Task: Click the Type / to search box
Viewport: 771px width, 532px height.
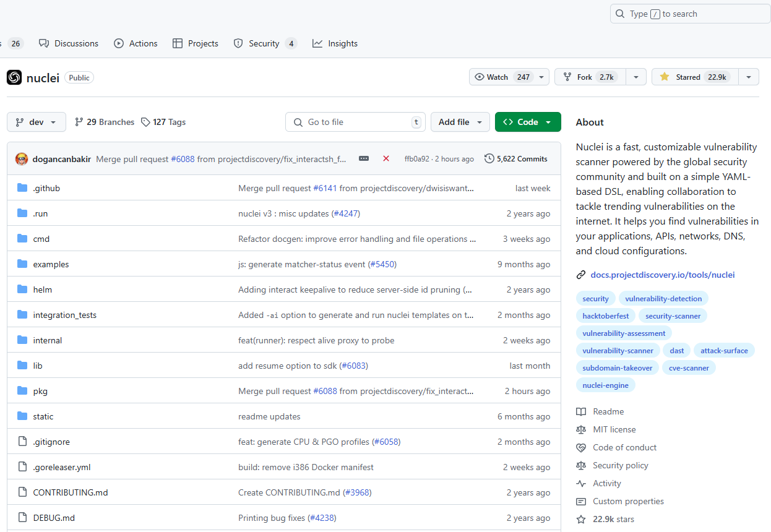Action: (690, 14)
